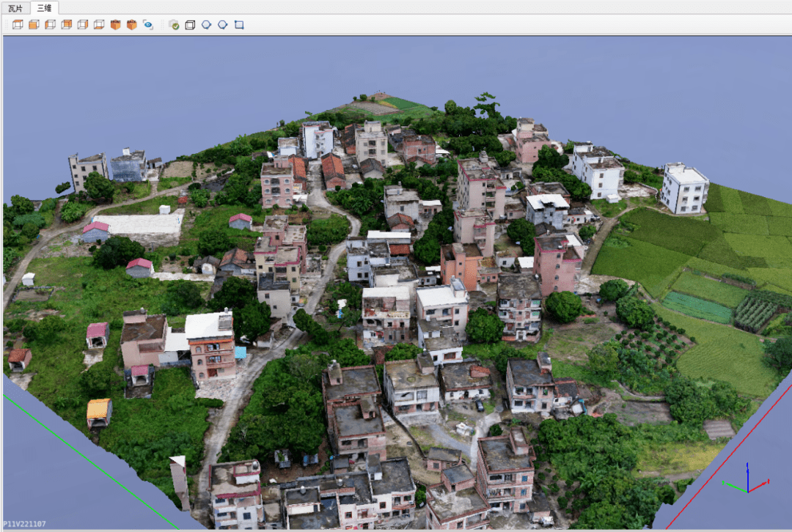Select the bottom-face highlighted cube view
This screenshot has width=792, height=532.
(99, 25)
